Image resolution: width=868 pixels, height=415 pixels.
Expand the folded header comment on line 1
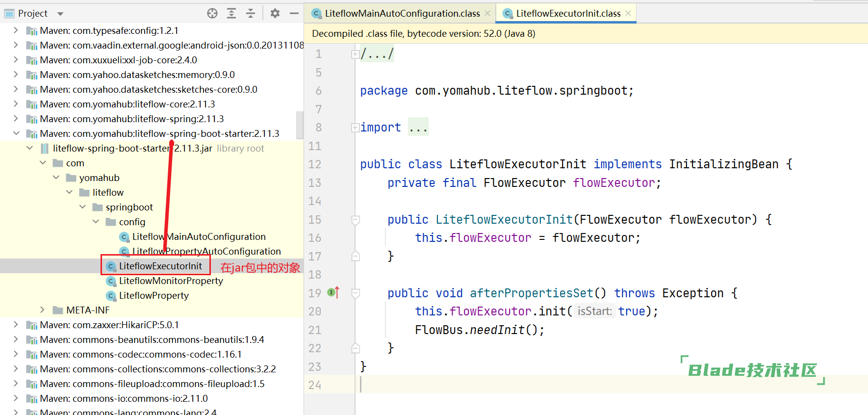click(356, 54)
